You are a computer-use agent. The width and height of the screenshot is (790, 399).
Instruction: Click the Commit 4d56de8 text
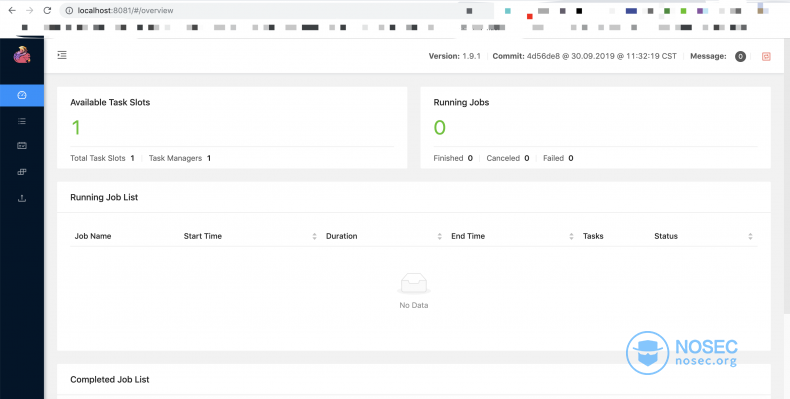584,56
